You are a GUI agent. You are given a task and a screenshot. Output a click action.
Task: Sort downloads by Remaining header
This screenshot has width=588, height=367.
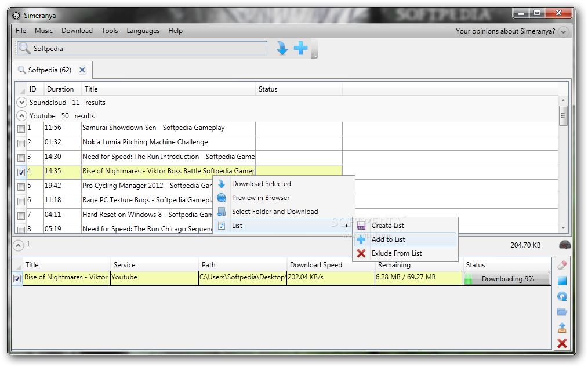pos(419,265)
